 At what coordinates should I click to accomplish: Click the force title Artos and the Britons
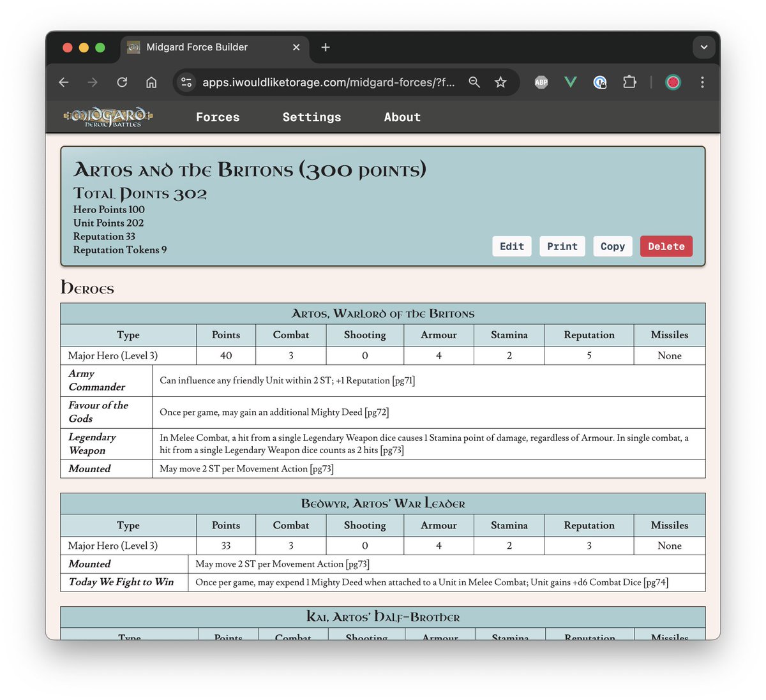250,170
